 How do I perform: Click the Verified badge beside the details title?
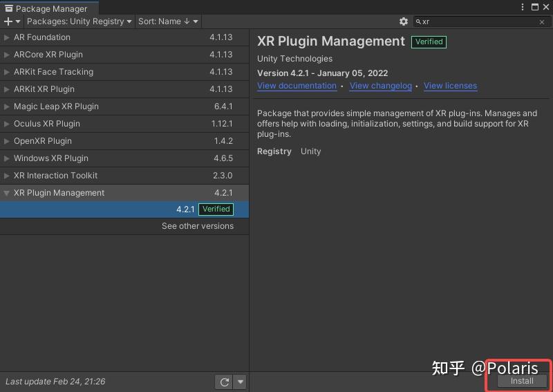click(429, 42)
